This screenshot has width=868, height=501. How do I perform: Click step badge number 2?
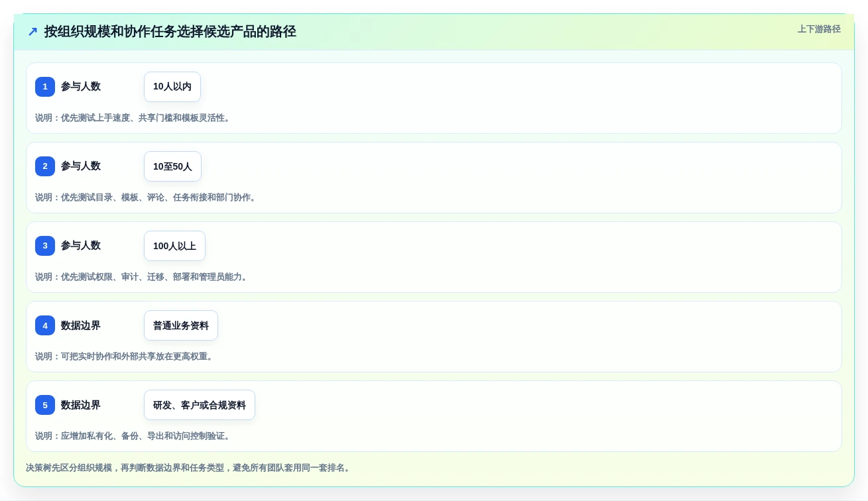click(45, 166)
